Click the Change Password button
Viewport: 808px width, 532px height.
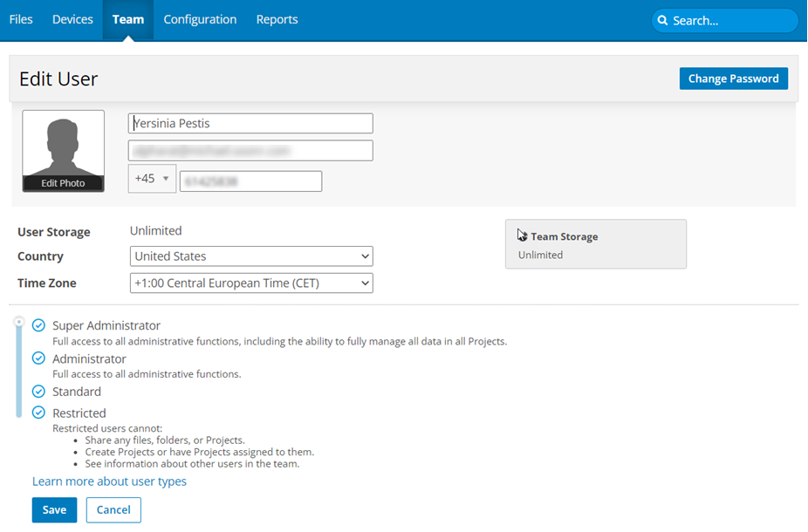[733, 78]
